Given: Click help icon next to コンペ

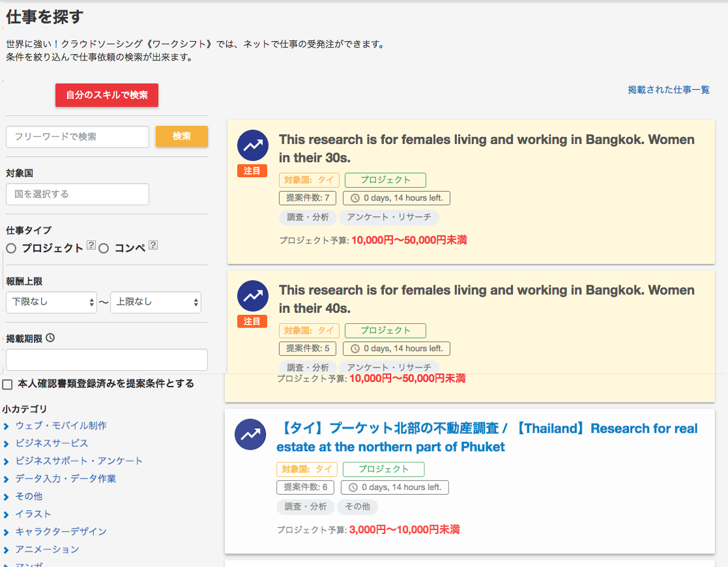Looking at the screenshot, I should tap(153, 246).
